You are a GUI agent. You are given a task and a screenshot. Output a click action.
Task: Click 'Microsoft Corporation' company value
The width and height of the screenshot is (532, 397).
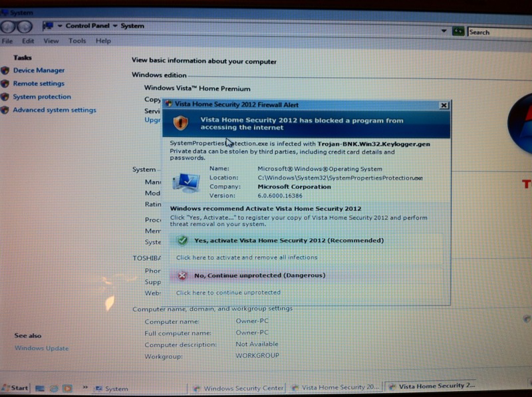coord(294,187)
